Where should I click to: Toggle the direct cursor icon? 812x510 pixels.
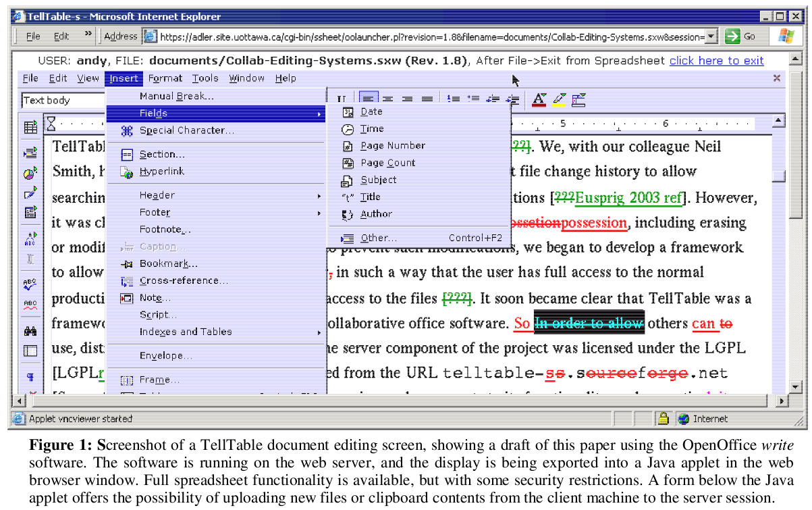pos(30,259)
